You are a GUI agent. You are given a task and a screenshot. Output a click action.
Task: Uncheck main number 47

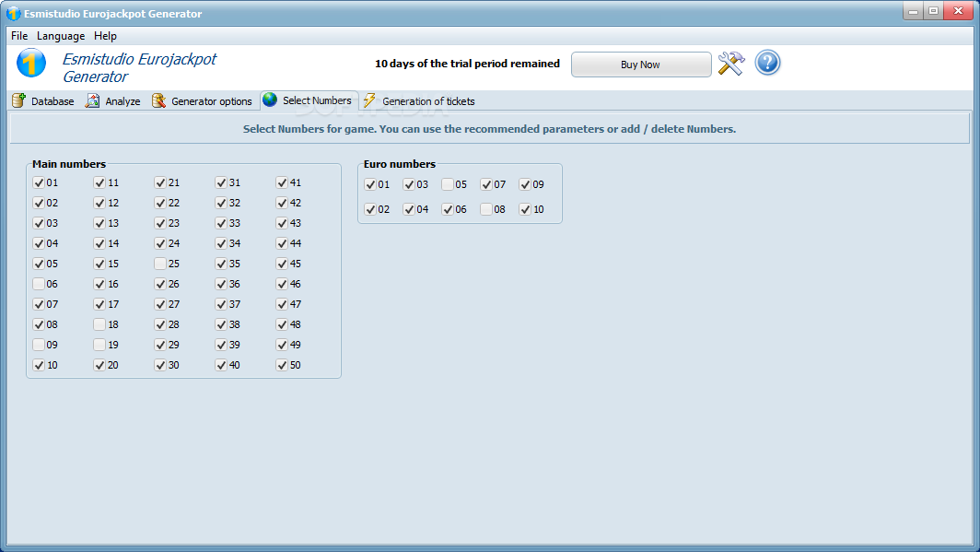click(282, 304)
